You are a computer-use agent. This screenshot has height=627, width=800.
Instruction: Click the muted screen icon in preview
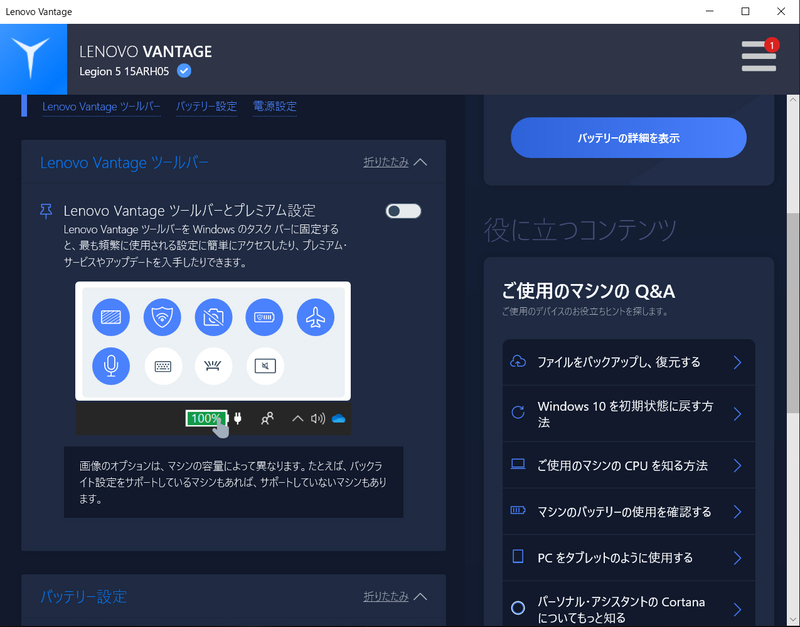tap(265, 366)
